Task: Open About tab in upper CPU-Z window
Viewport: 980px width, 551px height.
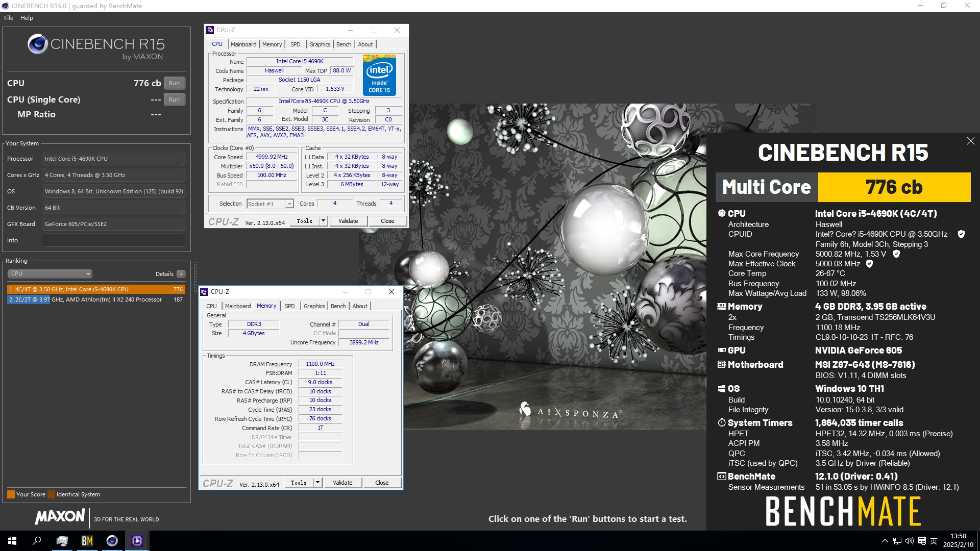Action: [365, 44]
